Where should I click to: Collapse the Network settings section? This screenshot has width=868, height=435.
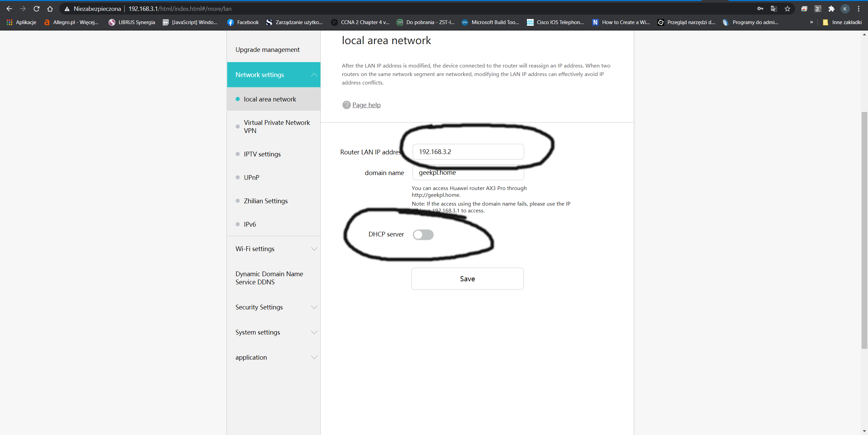[314, 75]
